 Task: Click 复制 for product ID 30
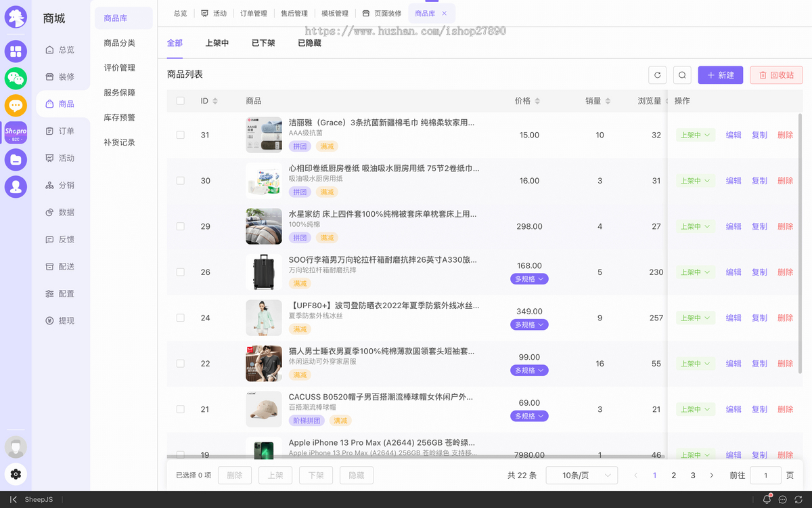tap(759, 181)
